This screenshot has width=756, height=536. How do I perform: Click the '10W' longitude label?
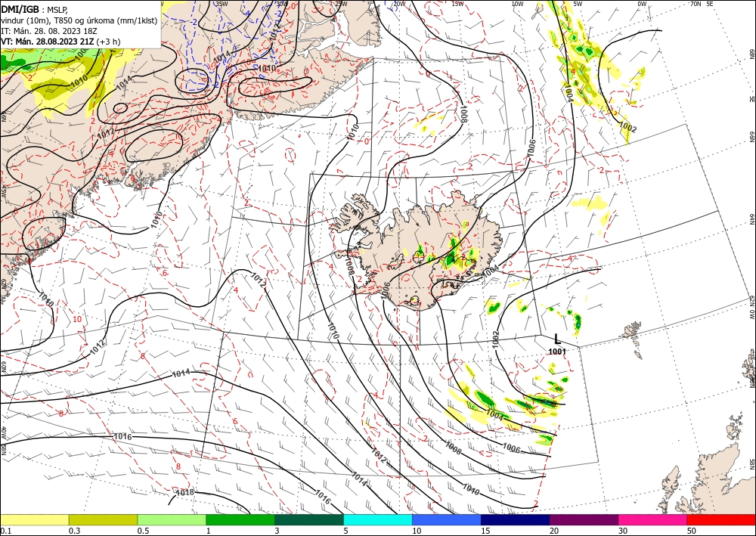coord(517,4)
